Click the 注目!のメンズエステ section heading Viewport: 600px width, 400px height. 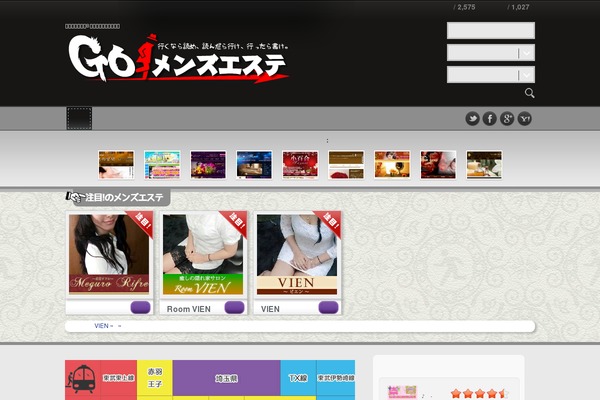(124, 198)
